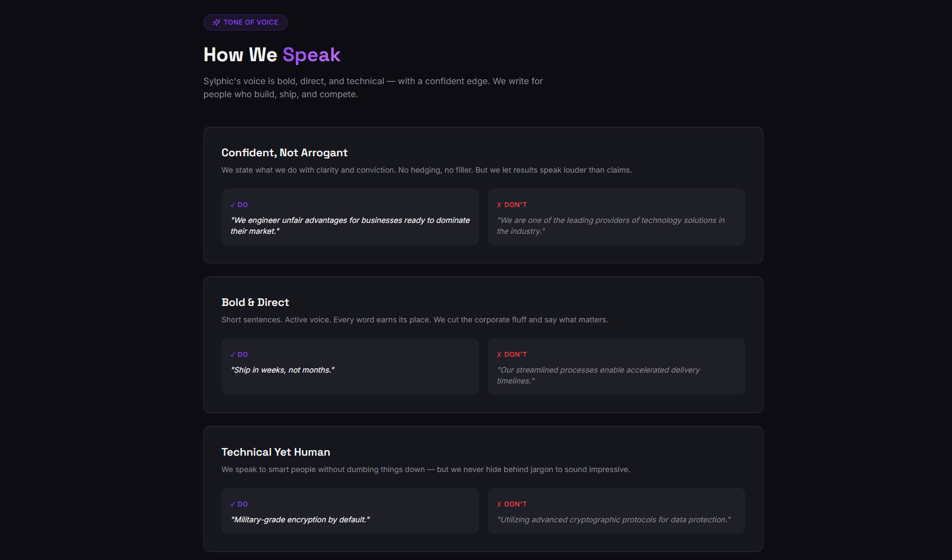Click the How We Speak heading
This screenshot has width=952, height=560.
[x=272, y=55]
